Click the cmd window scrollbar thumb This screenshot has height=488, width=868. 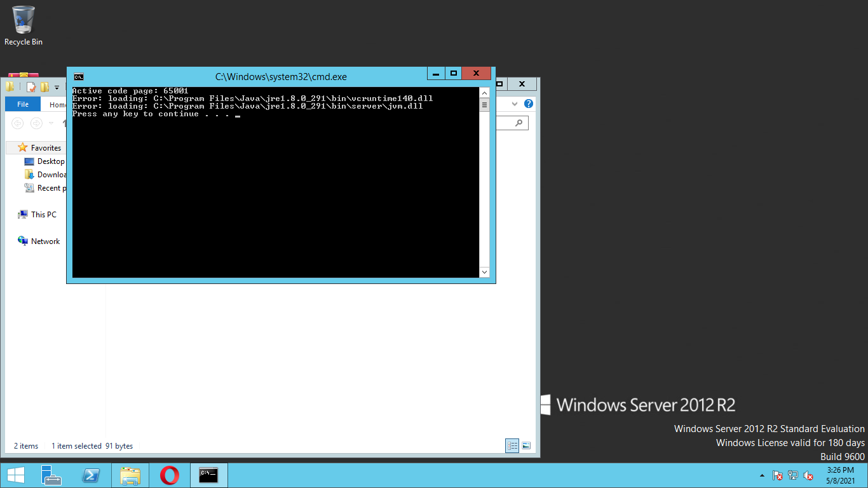click(484, 105)
